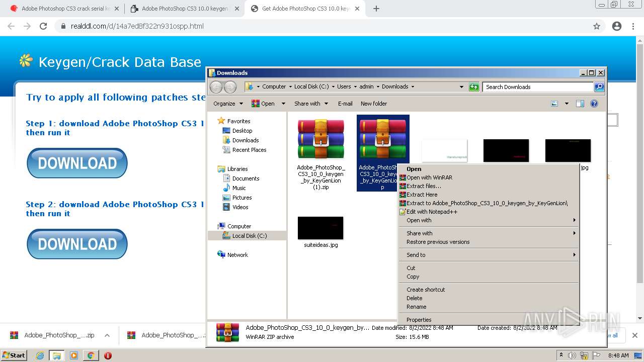Choose Rename in the context menu
The image size is (644, 362).
[x=416, y=307]
